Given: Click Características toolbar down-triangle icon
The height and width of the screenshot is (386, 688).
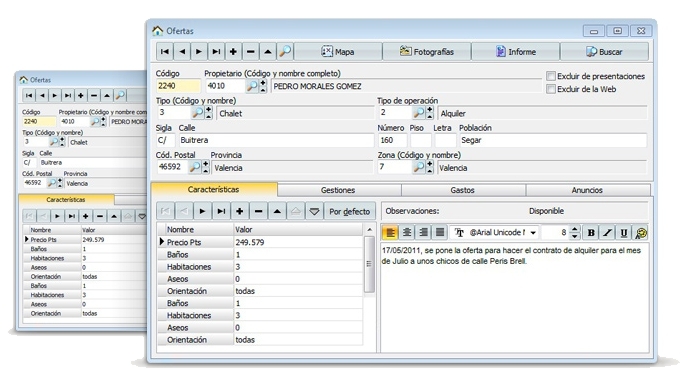Looking at the screenshot, I should pyautogui.click(x=314, y=211).
